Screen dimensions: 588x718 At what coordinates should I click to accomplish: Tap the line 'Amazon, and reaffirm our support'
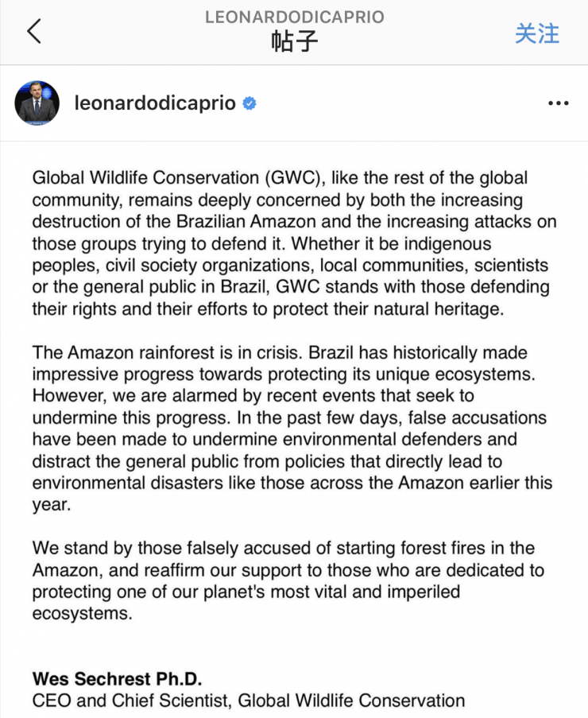(288, 570)
